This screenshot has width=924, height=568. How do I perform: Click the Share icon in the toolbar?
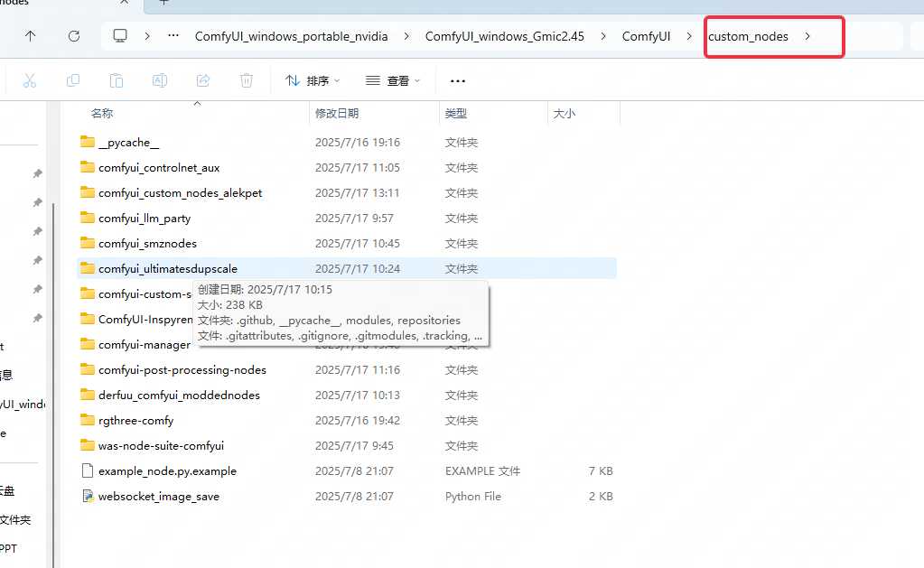click(x=202, y=80)
